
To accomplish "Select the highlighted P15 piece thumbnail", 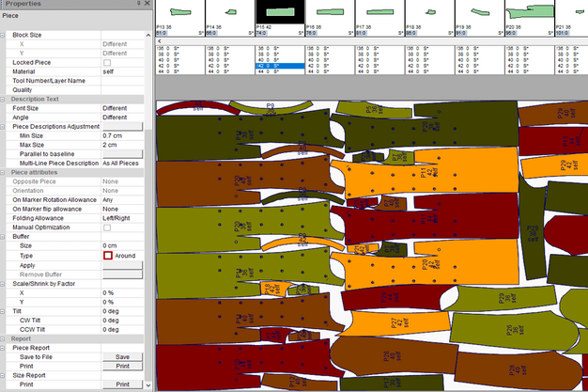I will [278, 13].
